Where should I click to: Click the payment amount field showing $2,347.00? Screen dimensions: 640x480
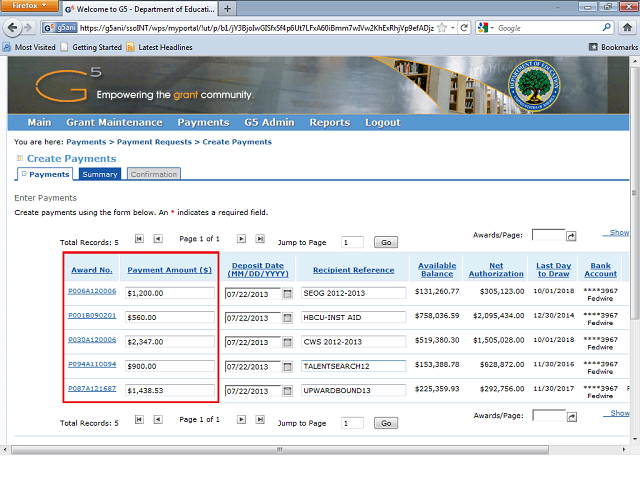pos(169,342)
